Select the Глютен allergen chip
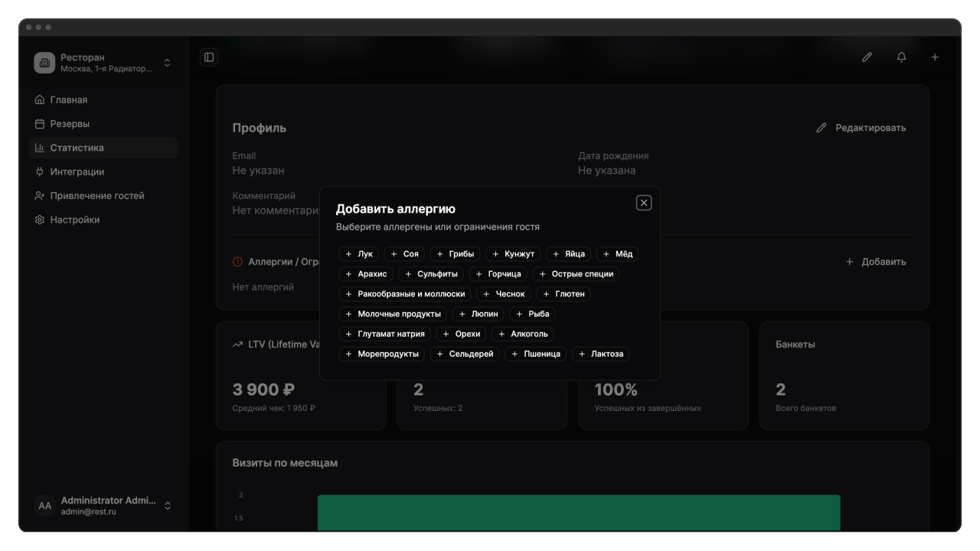The height and width of the screenshot is (551, 980). pyautogui.click(x=563, y=294)
